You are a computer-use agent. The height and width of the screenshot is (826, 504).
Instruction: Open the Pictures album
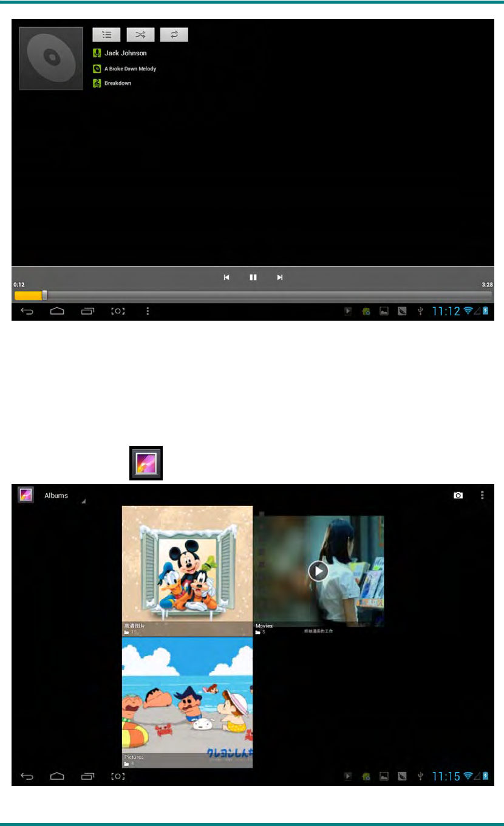(x=187, y=702)
